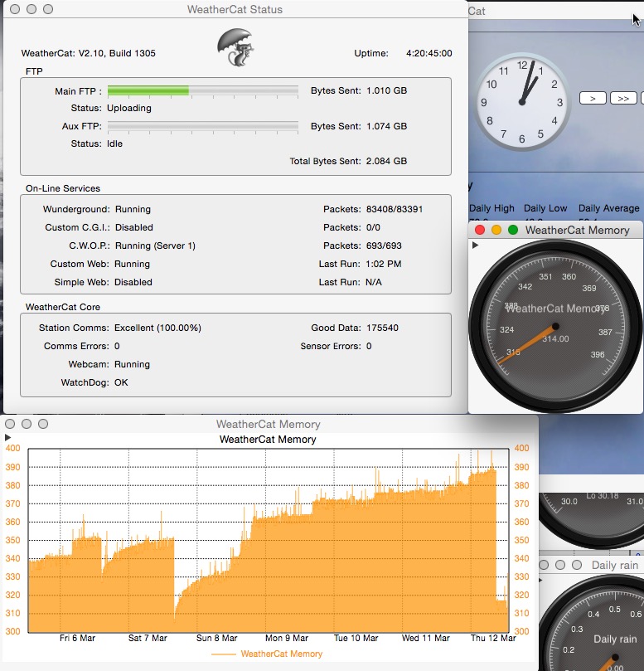This screenshot has height=671, width=644.
Task: Close the WeatherCat Status window
Action: click(15, 9)
